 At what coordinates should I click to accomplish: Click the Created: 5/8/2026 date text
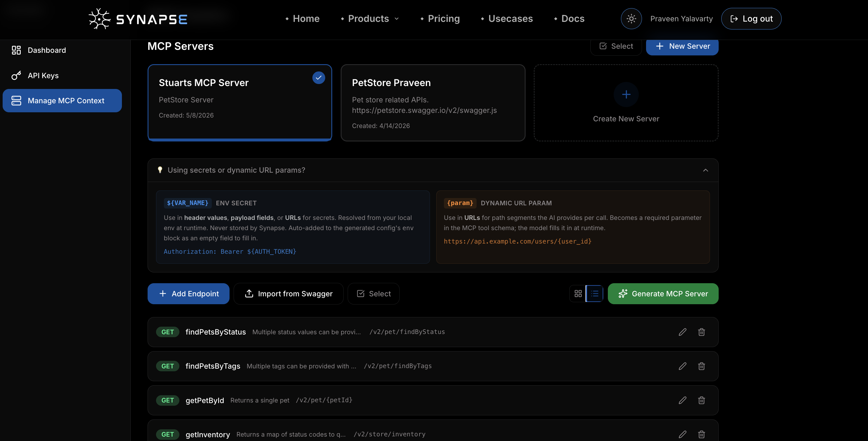point(186,115)
